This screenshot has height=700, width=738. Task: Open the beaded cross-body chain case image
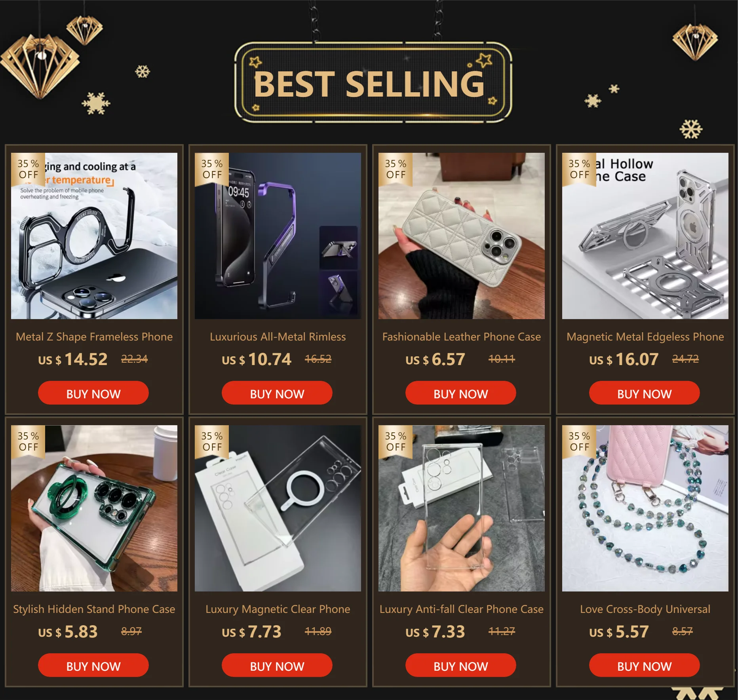coord(645,508)
